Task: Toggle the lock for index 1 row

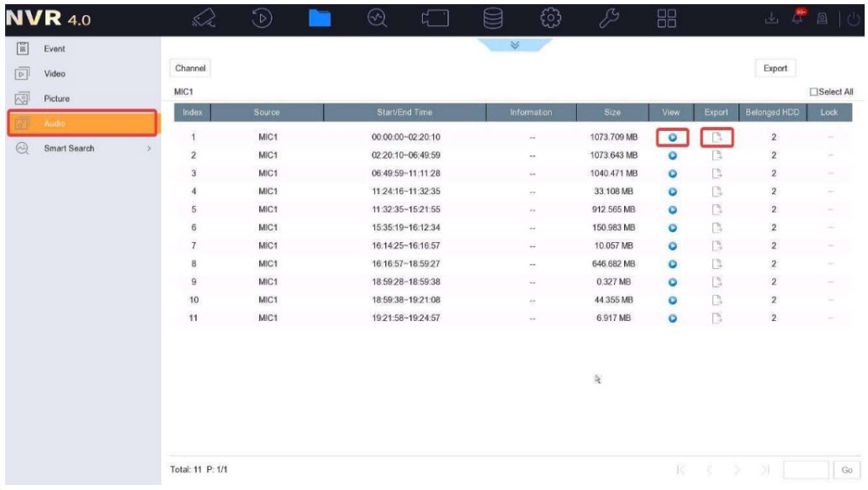Action: [x=831, y=136]
